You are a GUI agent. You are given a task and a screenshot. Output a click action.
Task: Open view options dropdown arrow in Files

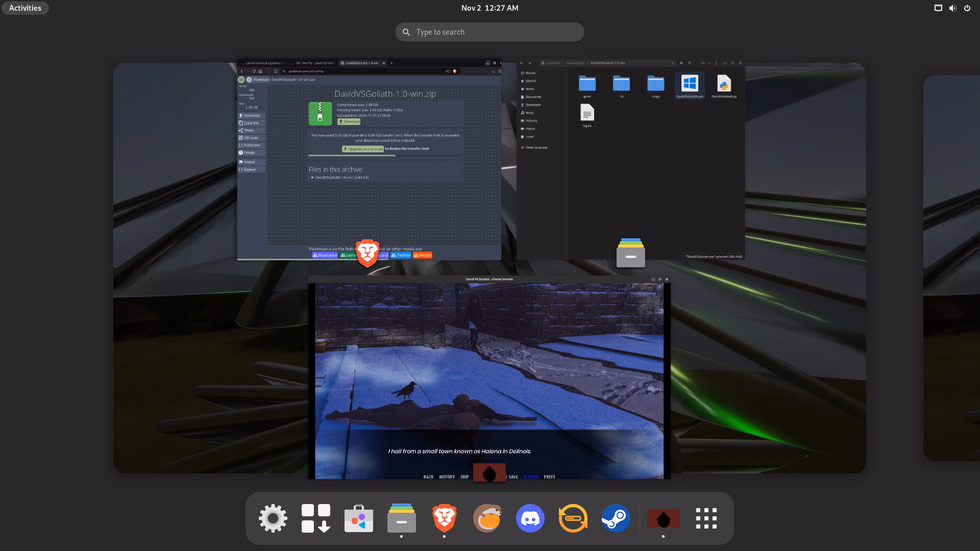[x=709, y=63]
